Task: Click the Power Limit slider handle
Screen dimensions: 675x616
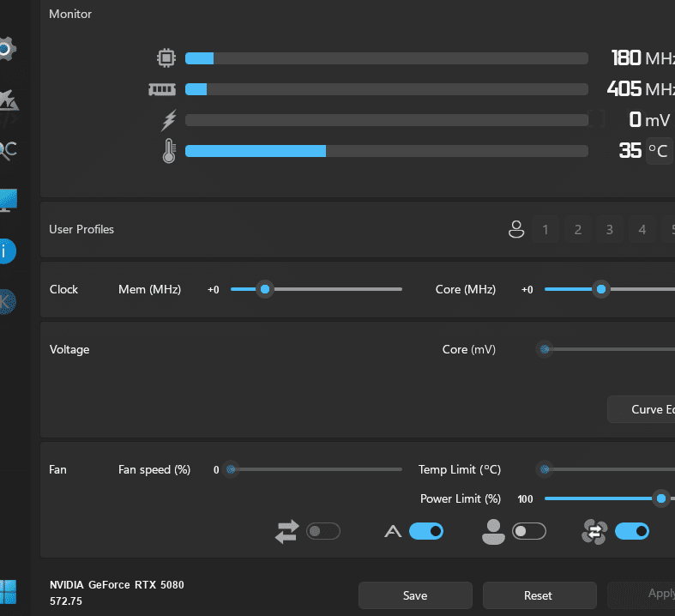Action: tap(660, 498)
